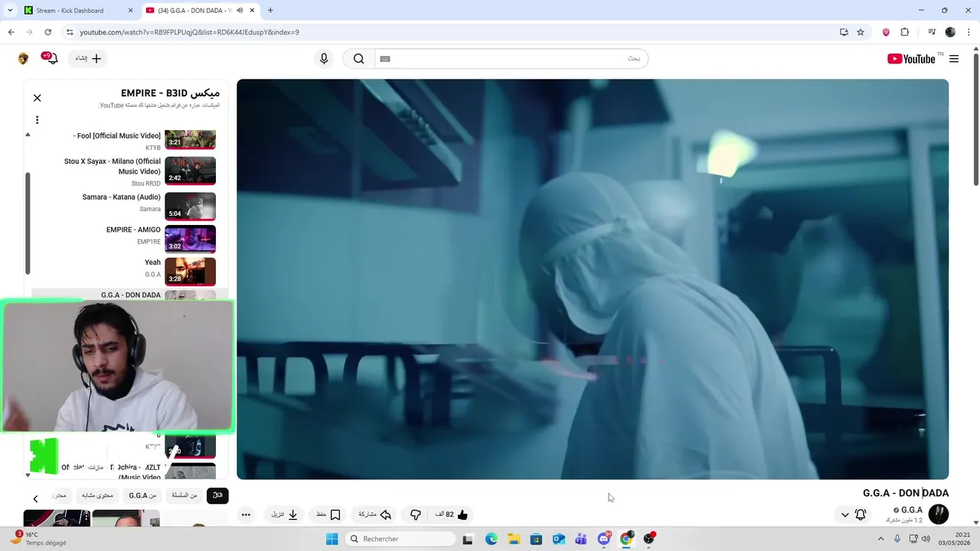The width and height of the screenshot is (980, 551).
Task: Select the 'G.G.A - DON DADA' playlist row
Action: click(129, 295)
